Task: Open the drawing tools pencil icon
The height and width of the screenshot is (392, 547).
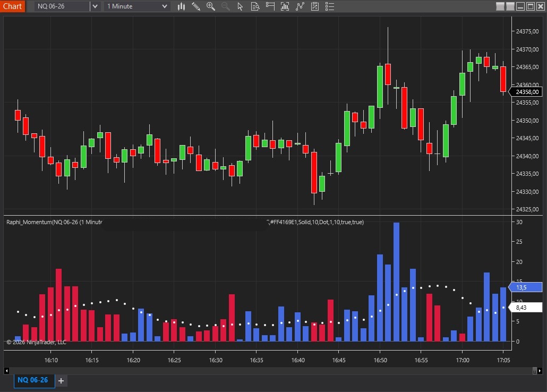Action: point(196,6)
